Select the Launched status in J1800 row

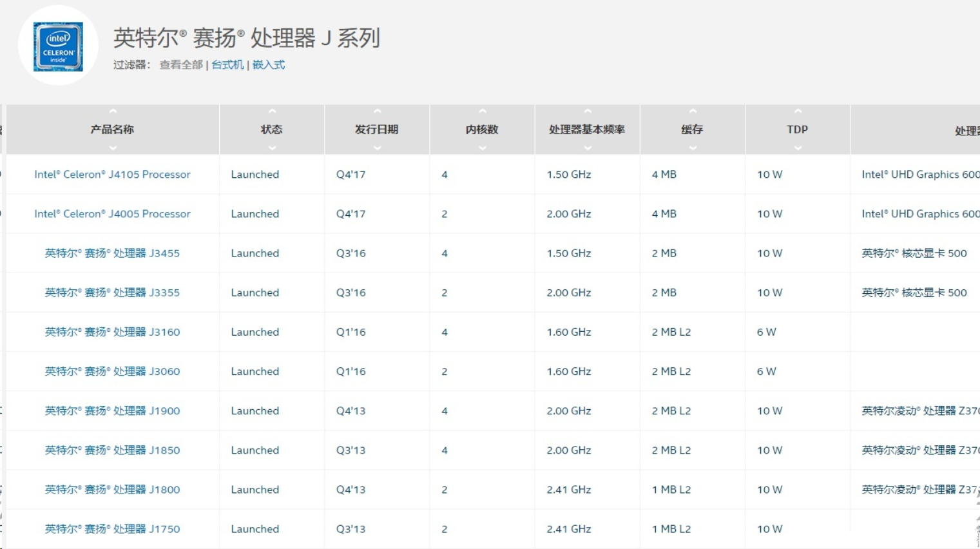point(255,489)
